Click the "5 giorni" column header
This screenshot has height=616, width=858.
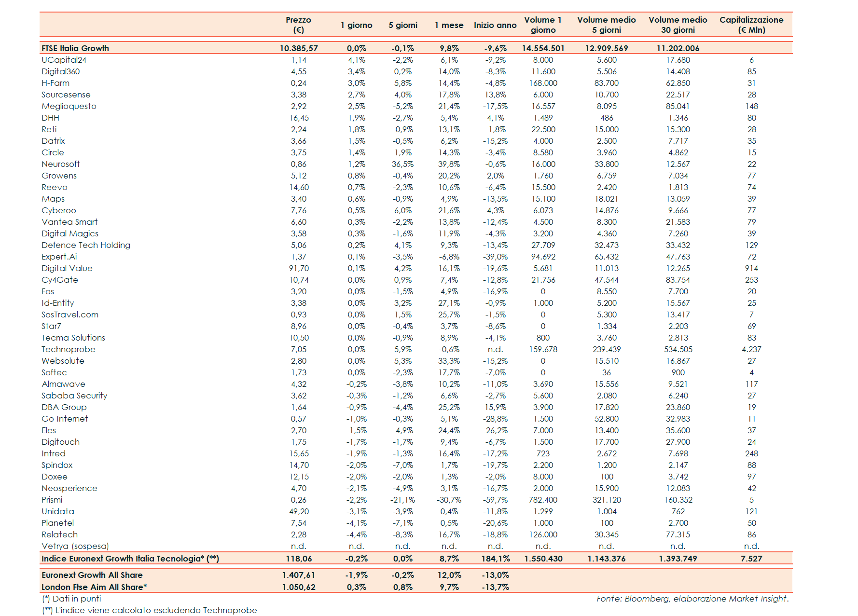click(403, 25)
